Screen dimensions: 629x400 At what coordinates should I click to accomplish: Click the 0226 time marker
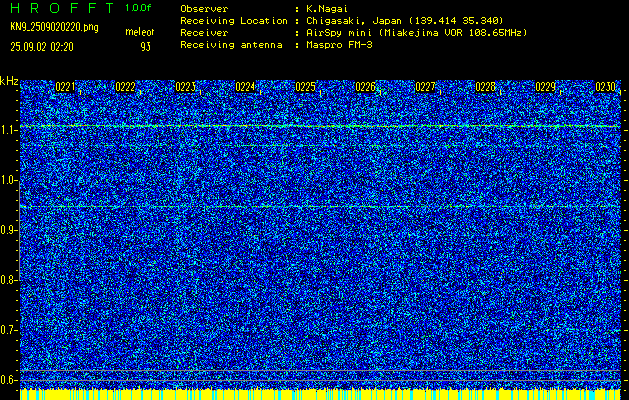(365, 87)
